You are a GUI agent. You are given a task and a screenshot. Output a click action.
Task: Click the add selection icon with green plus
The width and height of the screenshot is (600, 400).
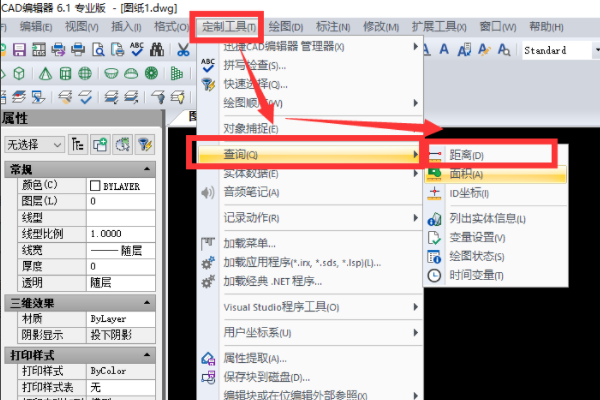coord(100,144)
